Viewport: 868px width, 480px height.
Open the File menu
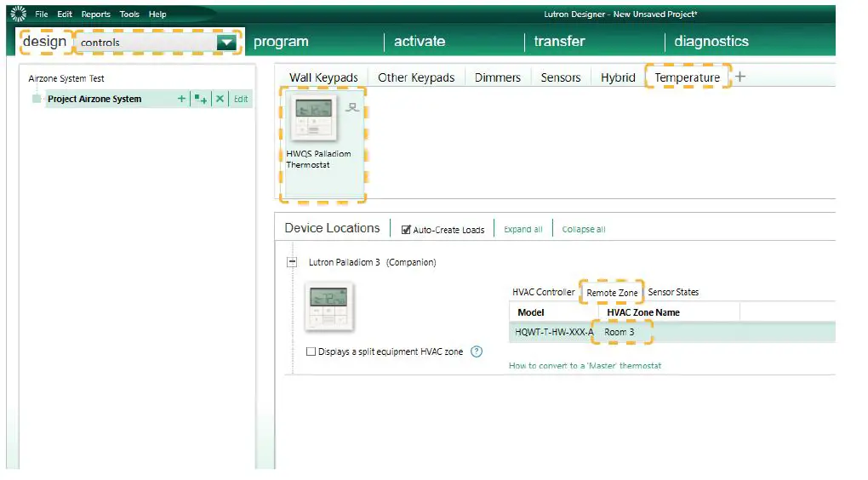pos(42,14)
